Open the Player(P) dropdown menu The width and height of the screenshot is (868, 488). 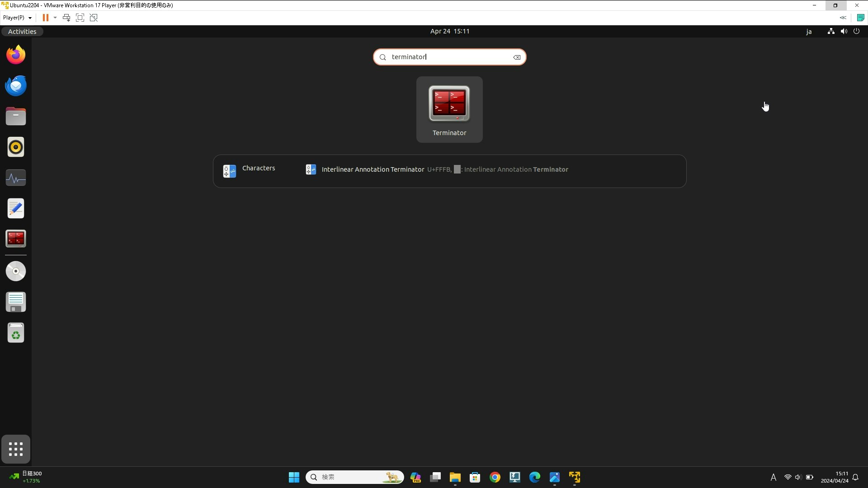click(x=17, y=18)
